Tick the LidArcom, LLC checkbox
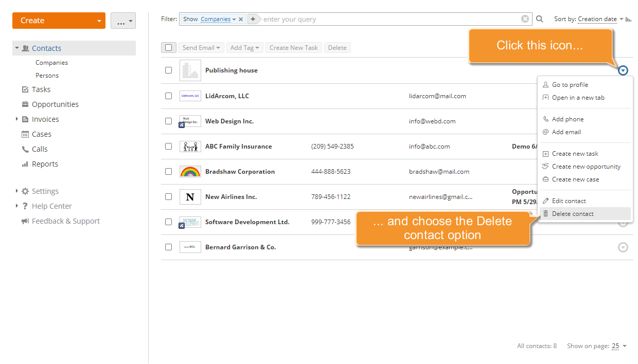 click(168, 96)
